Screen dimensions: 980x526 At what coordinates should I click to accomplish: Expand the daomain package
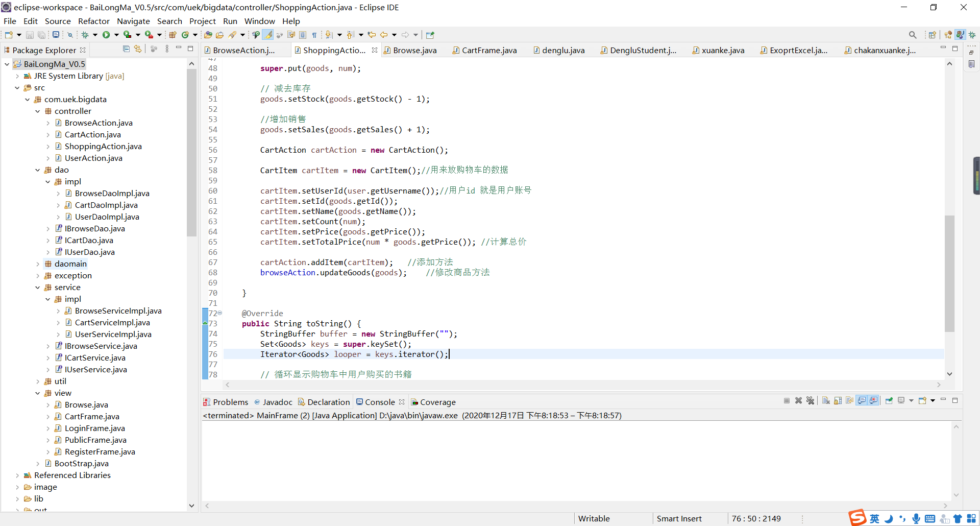[x=38, y=264]
